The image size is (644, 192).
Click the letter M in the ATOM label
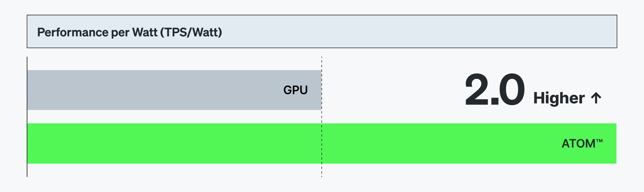(x=590, y=143)
